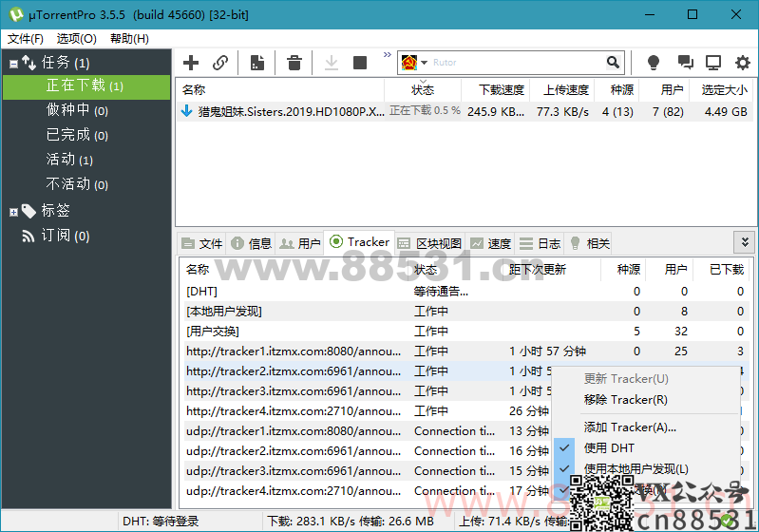
Task: Select 任务 (1) in the sidebar
Action: click(x=66, y=63)
